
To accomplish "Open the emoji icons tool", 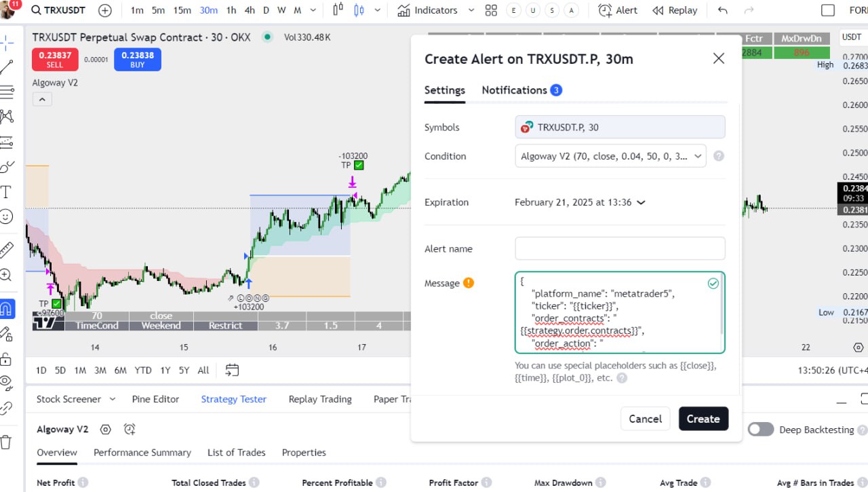I will (x=7, y=216).
